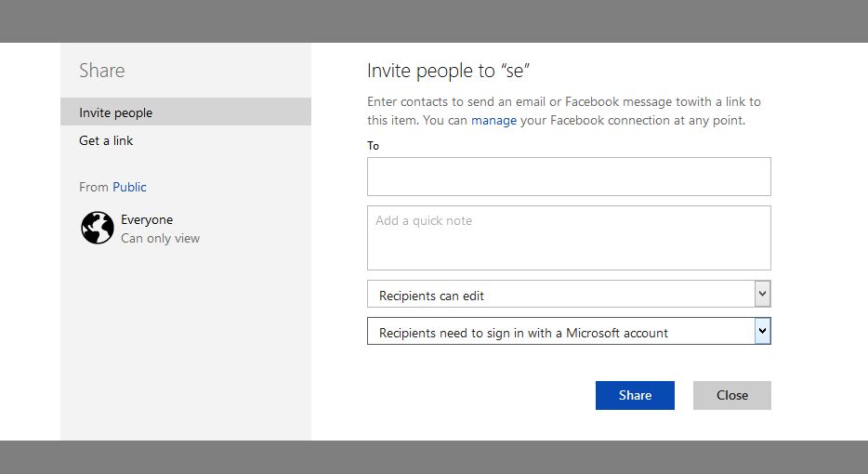Focus the To recipients field

point(569,177)
